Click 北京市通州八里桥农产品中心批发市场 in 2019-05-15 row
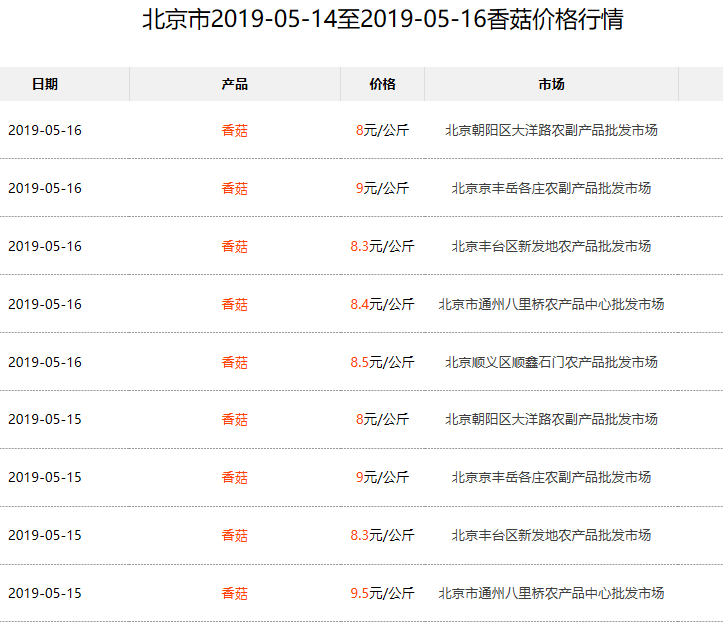Image resolution: width=723 pixels, height=622 pixels. [x=551, y=593]
